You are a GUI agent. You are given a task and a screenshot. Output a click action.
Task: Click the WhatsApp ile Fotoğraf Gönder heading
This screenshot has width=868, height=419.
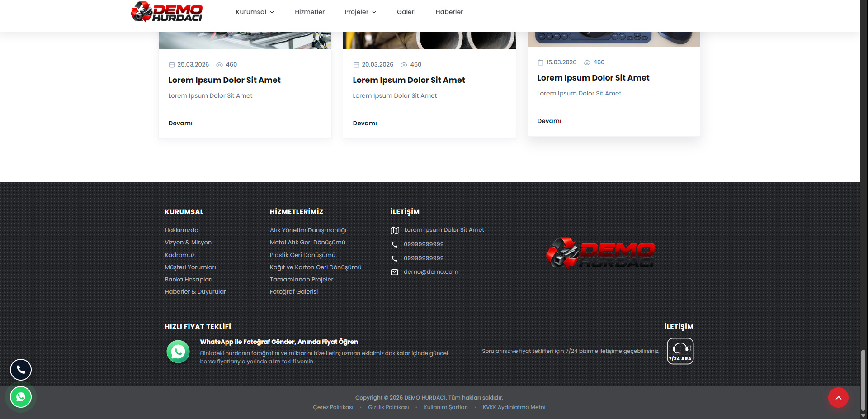pyautogui.click(x=279, y=342)
